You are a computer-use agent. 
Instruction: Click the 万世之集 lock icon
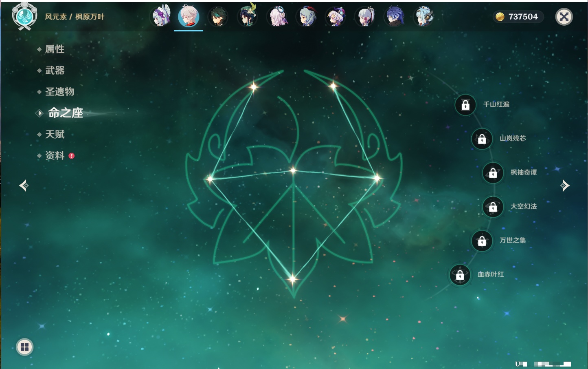(x=482, y=241)
